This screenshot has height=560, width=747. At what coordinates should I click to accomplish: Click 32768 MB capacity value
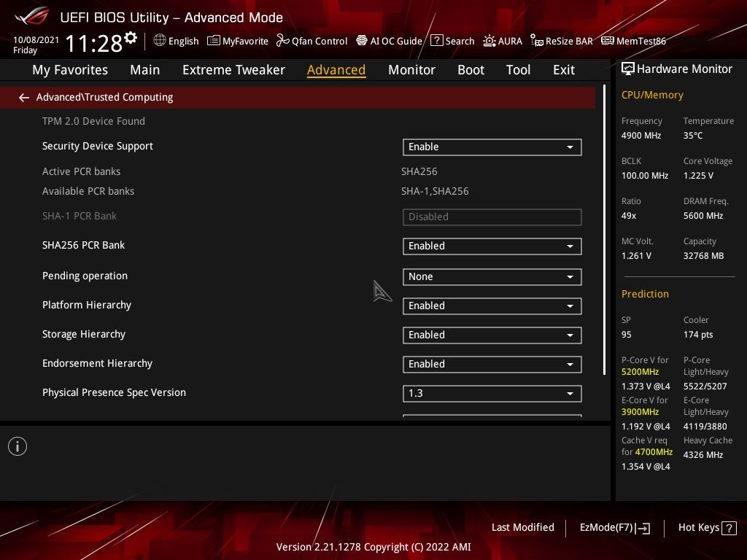(704, 256)
